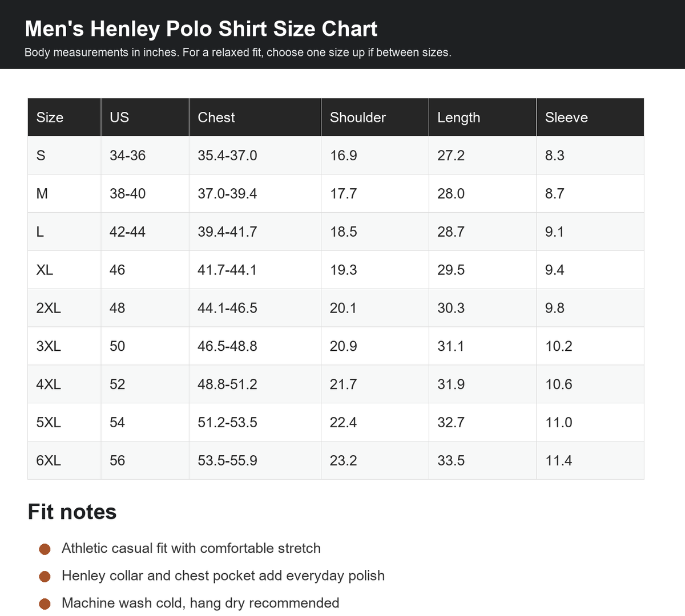Select the XL size cell
This screenshot has height=616, width=685.
point(65,270)
